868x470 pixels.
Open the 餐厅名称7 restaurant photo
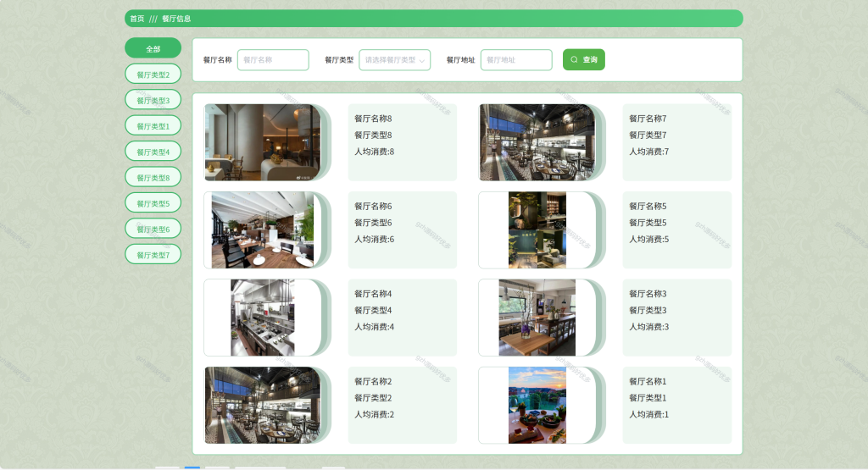click(537, 142)
